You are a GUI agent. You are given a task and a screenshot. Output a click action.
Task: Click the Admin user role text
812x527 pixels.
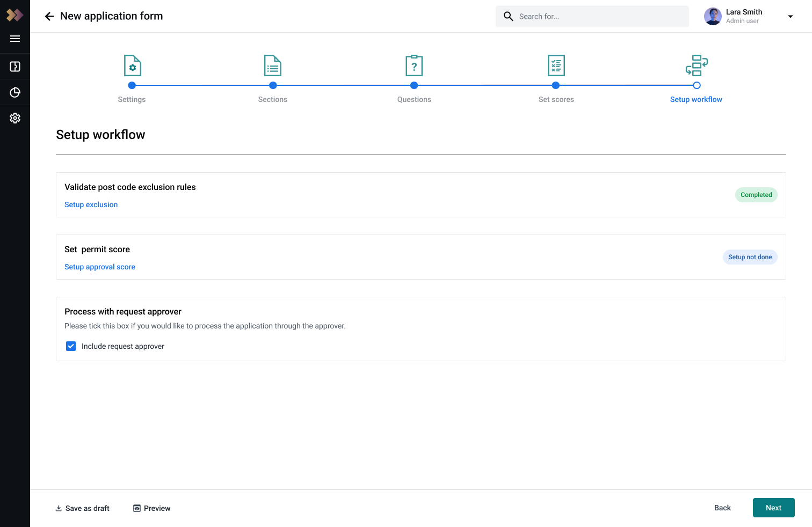[x=742, y=21]
